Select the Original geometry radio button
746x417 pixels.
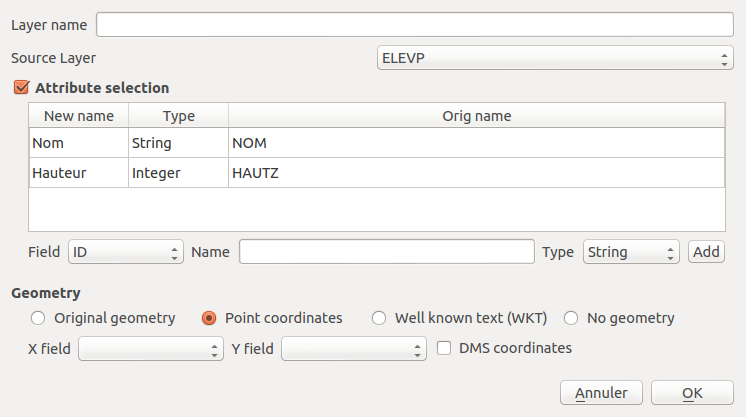click(38, 318)
